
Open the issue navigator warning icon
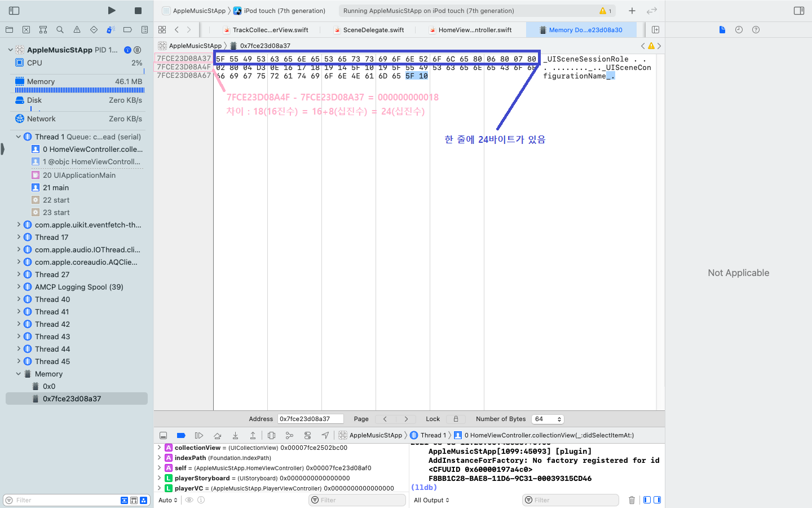pos(77,30)
